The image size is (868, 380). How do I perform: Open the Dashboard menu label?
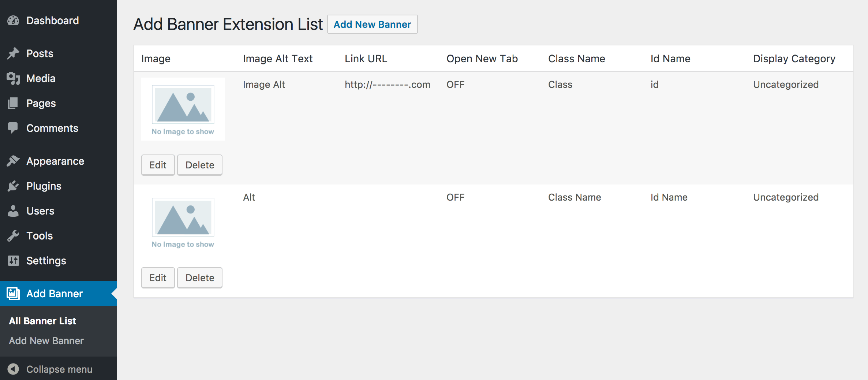pos(53,21)
